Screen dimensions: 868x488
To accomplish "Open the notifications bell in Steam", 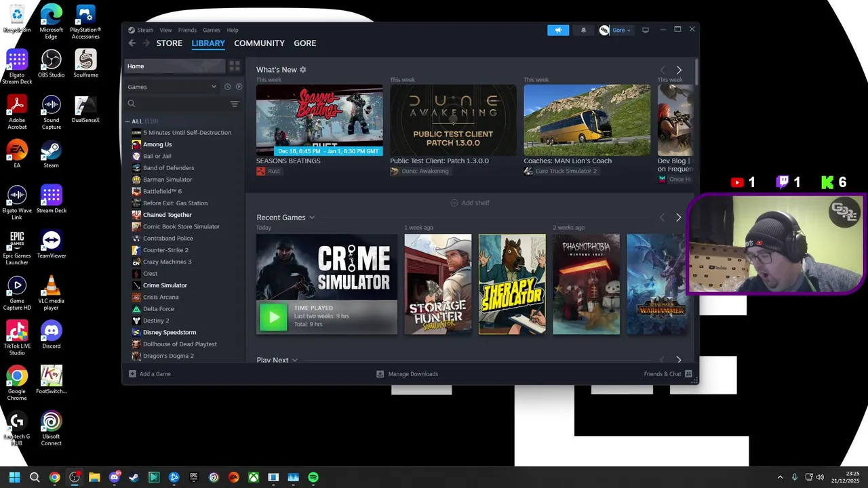I will [583, 30].
